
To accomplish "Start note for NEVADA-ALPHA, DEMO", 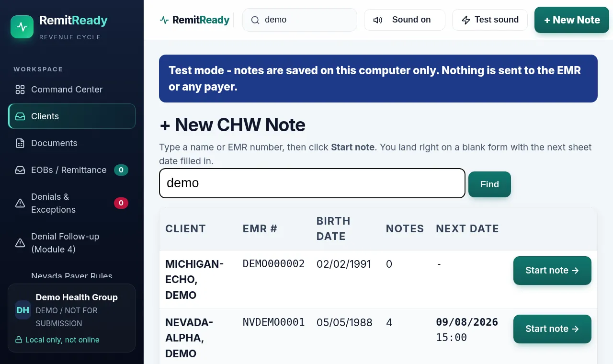I will [552, 329].
